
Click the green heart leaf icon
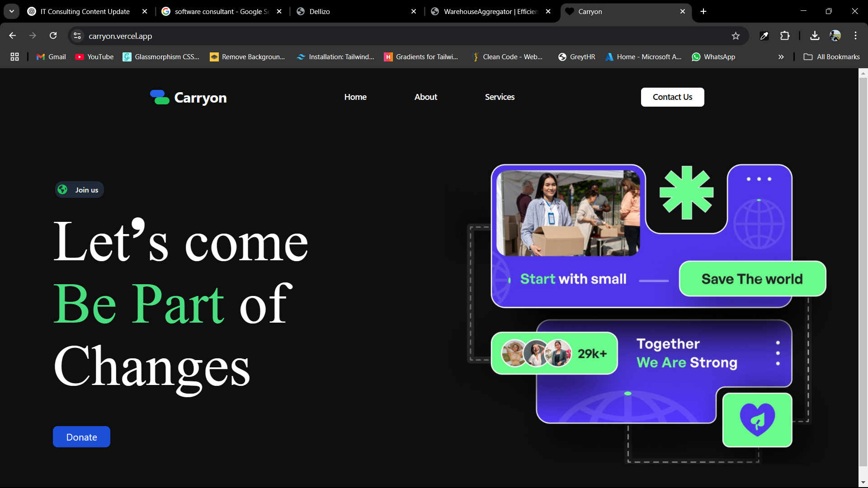757,420
